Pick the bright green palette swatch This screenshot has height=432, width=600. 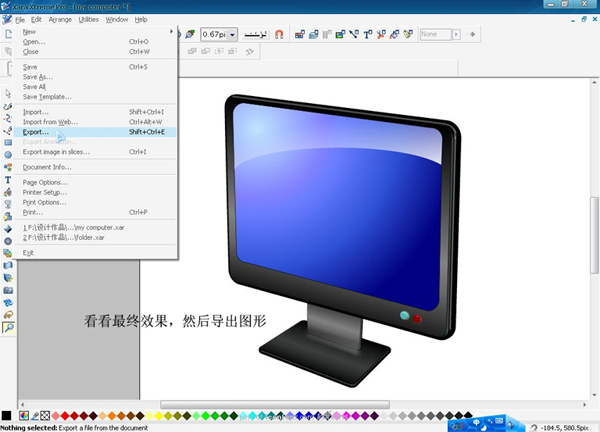(x=205, y=416)
